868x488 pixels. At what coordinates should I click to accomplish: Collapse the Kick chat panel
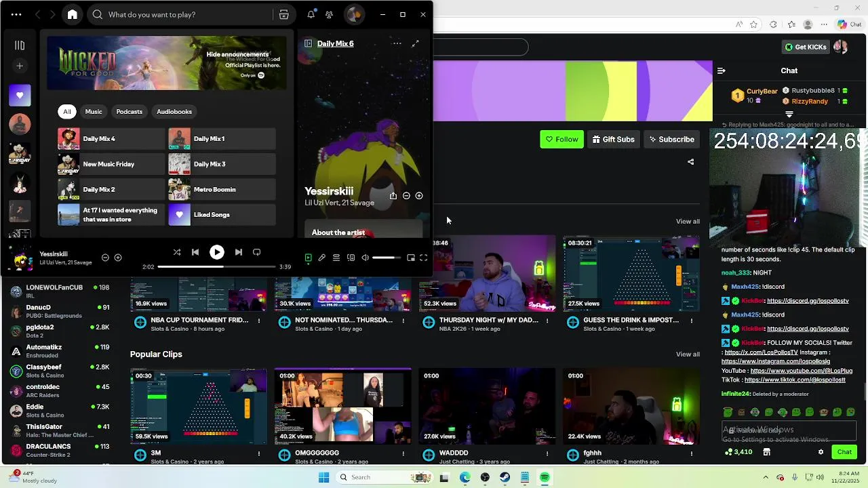(x=722, y=70)
